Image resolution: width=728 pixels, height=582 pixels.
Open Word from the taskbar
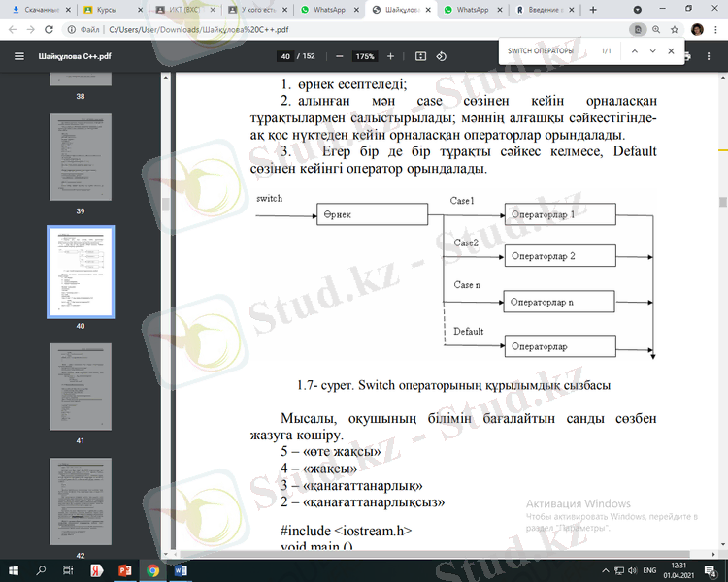coord(181,570)
